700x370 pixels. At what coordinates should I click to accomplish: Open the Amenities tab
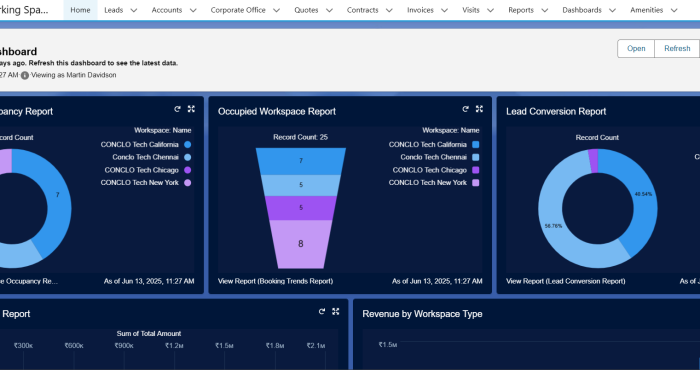[646, 10]
